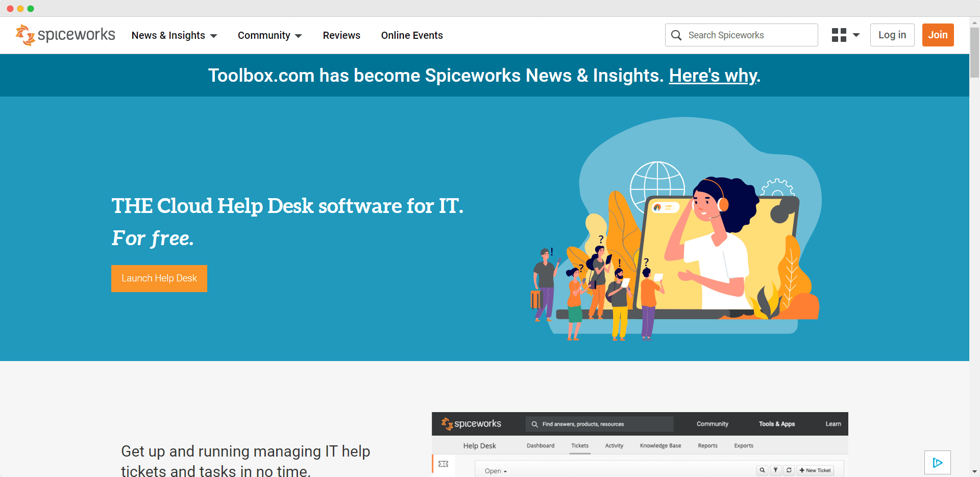This screenshot has width=980, height=477.
Task: Click the magnifier icon in the search box
Action: (676, 35)
